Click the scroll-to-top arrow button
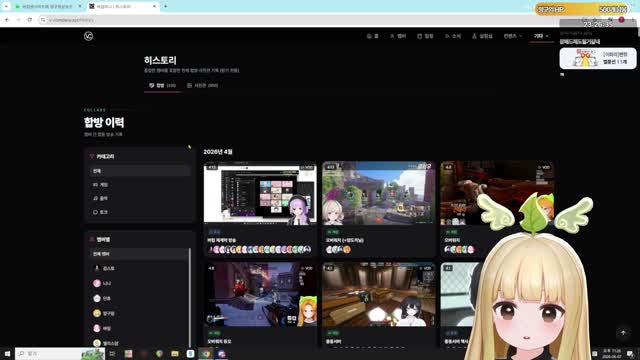 click(x=623, y=333)
